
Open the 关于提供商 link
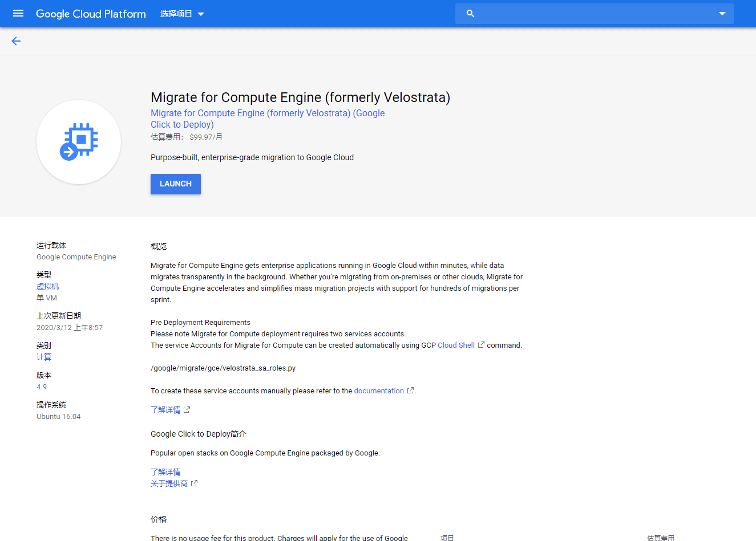coord(169,483)
